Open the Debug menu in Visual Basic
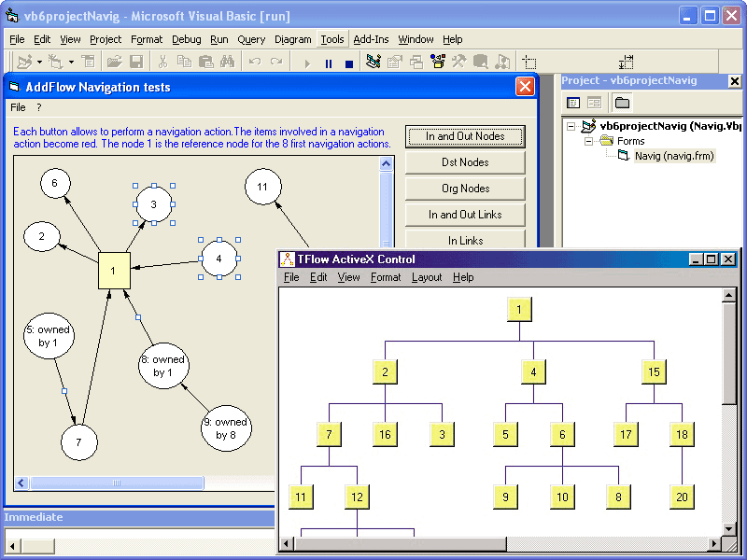The image size is (747, 560). pos(186,39)
